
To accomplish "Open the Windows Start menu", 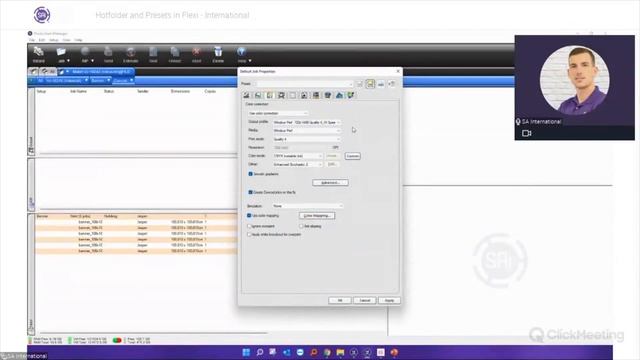I will coord(246,352).
